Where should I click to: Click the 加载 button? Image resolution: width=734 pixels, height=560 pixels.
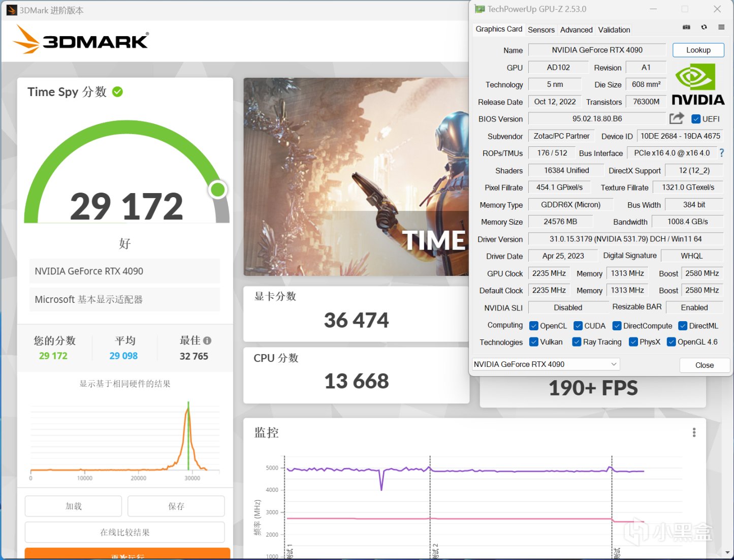(x=74, y=506)
